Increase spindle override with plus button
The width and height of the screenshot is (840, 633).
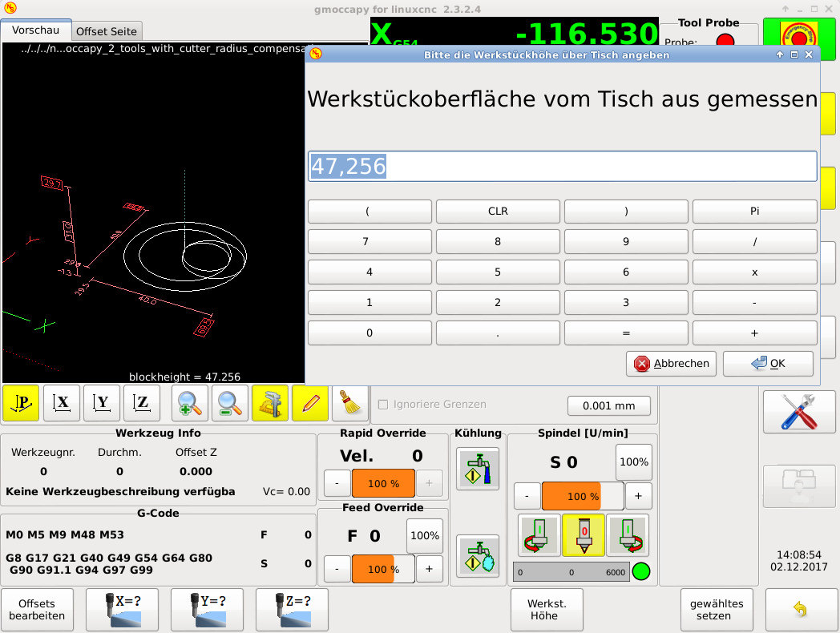click(x=639, y=497)
